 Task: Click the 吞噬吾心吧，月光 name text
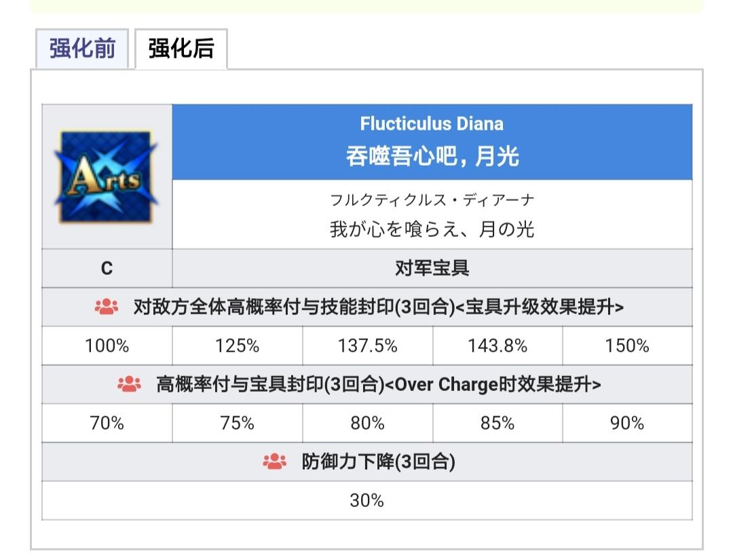(x=432, y=157)
